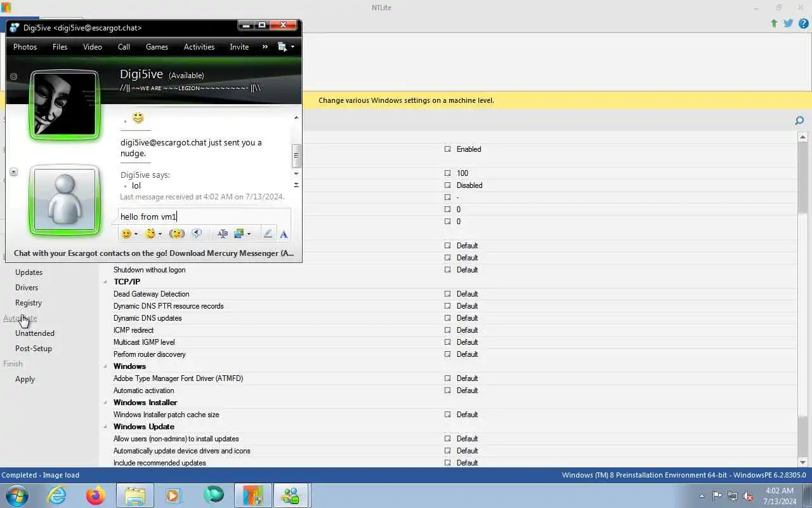Viewport: 812px width, 508px height.
Task: Open the Activities menu in chat window
Action: tap(199, 46)
